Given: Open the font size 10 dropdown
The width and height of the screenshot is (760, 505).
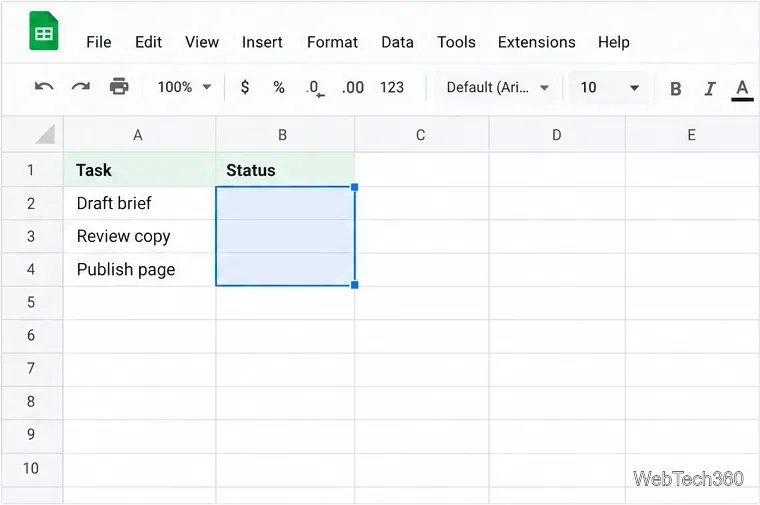Looking at the screenshot, I should tap(609, 88).
